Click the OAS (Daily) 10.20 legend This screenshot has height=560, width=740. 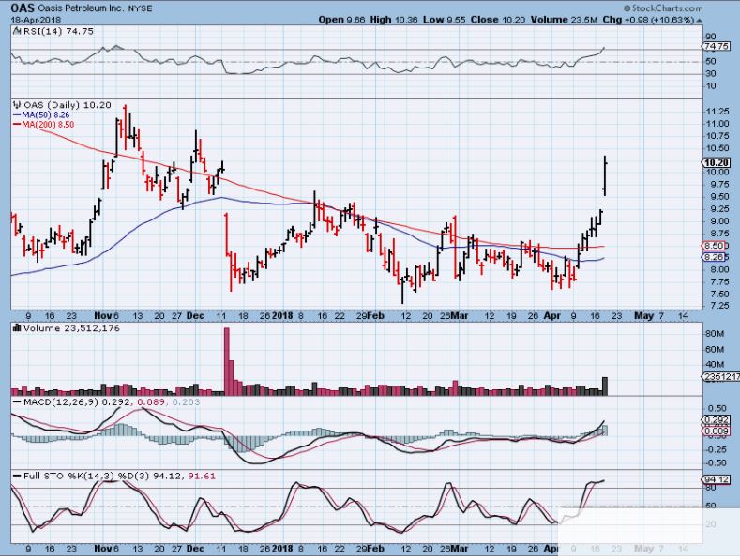point(67,105)
